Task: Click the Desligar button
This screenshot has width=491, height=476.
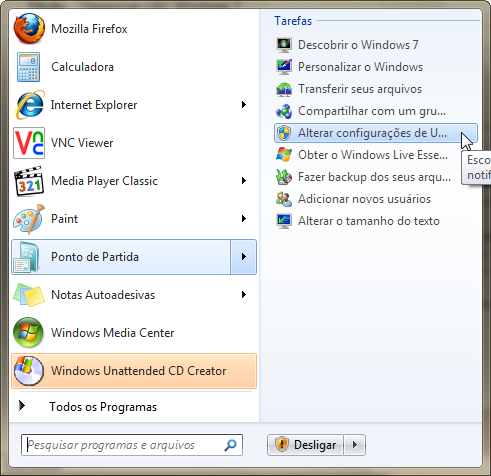Action: tap(305, 445)
